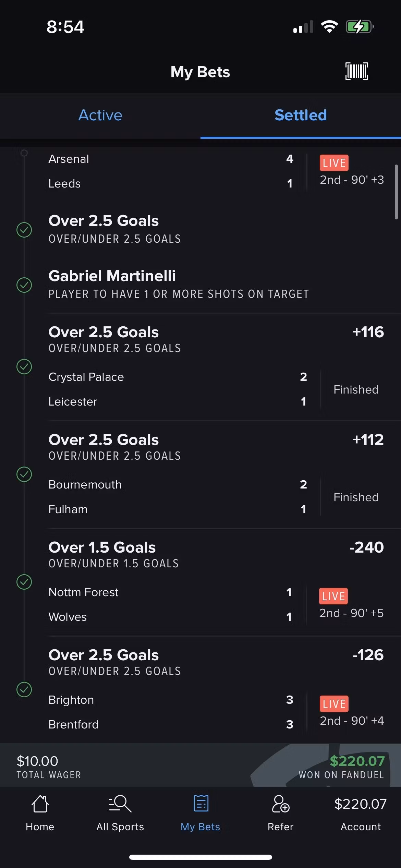Viewport: 401px width, 868px height.
Task: Tap the green check for Crystal Palace leg
Action: tap(24, 367)
